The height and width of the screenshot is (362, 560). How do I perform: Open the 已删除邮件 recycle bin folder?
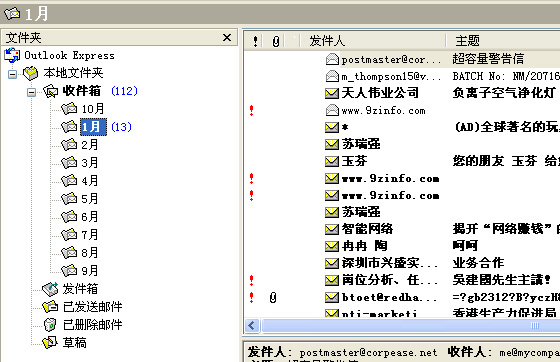coord(92,325)
